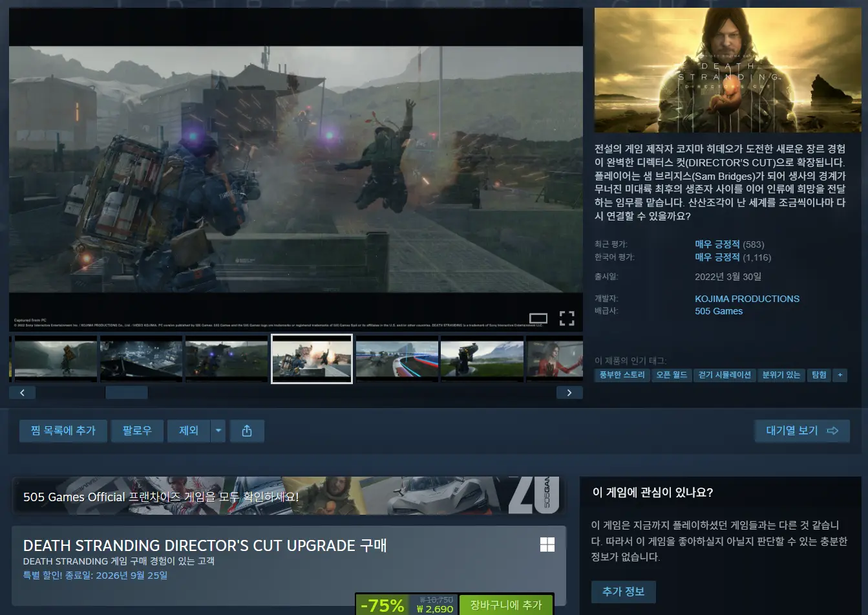
Task: Click the 이 게임에 관심이 있나요? heading
Action: coord(653,493)
